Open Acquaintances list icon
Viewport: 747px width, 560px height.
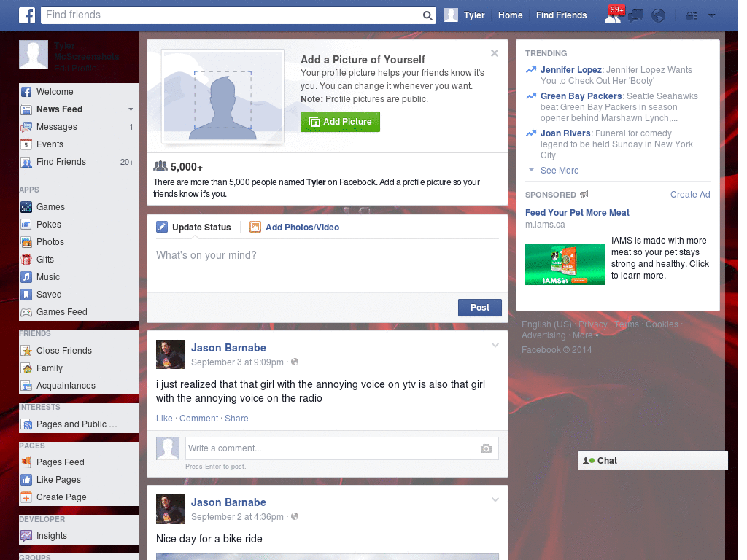pyautogui.click(x=26, y=386)
